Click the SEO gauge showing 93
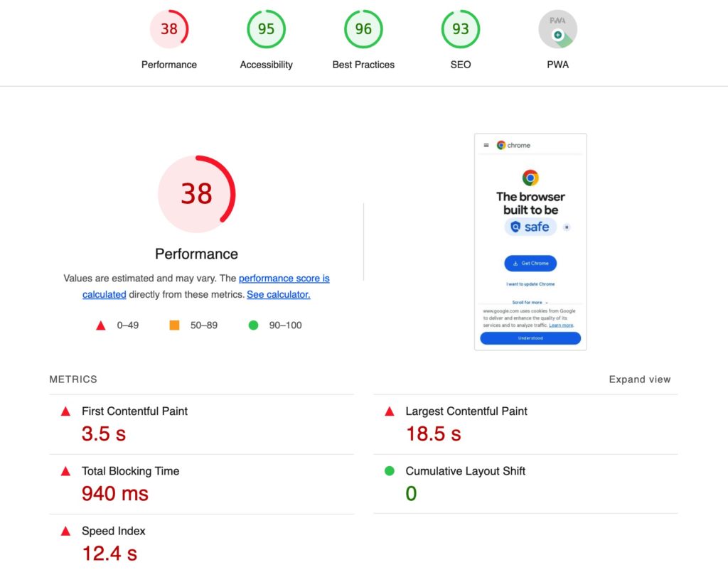The height and width of the screenshot is (572, 728). (460, 29)
